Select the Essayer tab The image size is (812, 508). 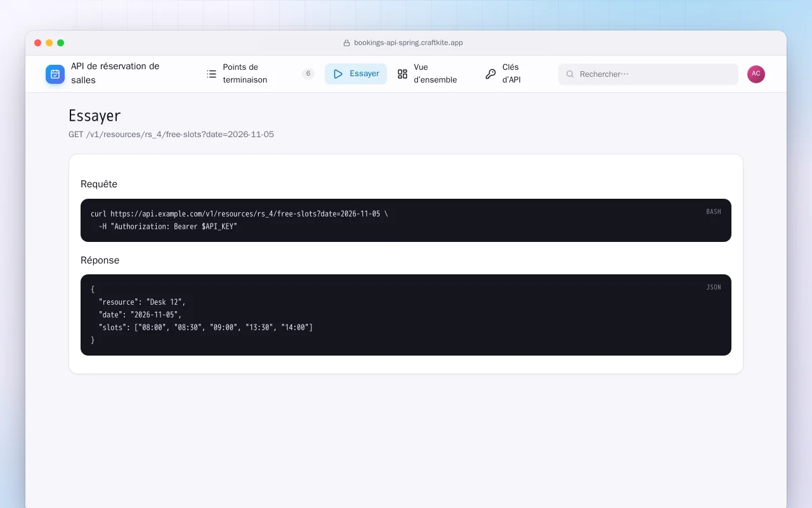356,74
